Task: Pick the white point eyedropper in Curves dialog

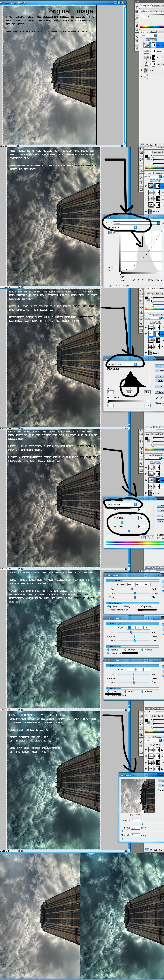Action: pyautogui.click(x=142, y=280)
